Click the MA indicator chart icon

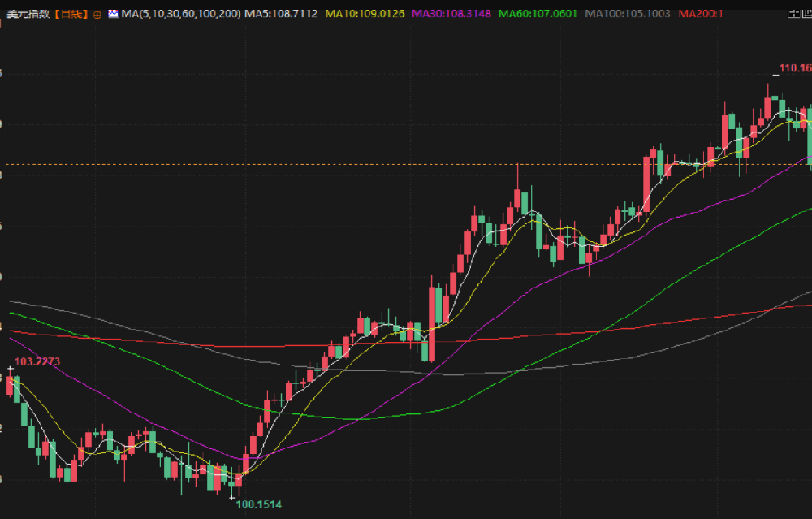pyautogui.click(x=113, y=14)
